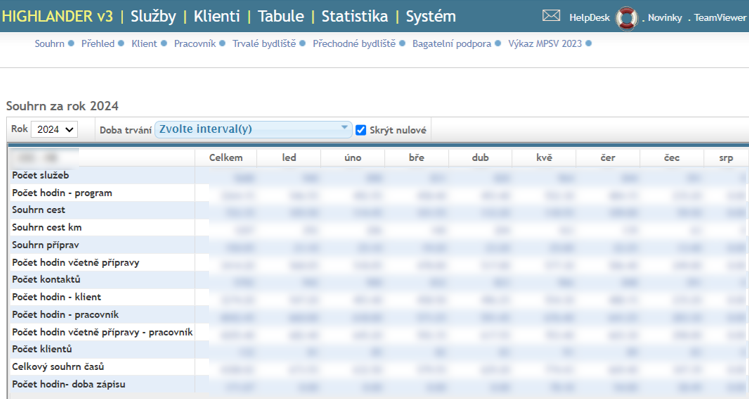Switch to the Přehled tab
Viewport: 749px width, 399px height.
pyautogui.click(x=98, y=43)
